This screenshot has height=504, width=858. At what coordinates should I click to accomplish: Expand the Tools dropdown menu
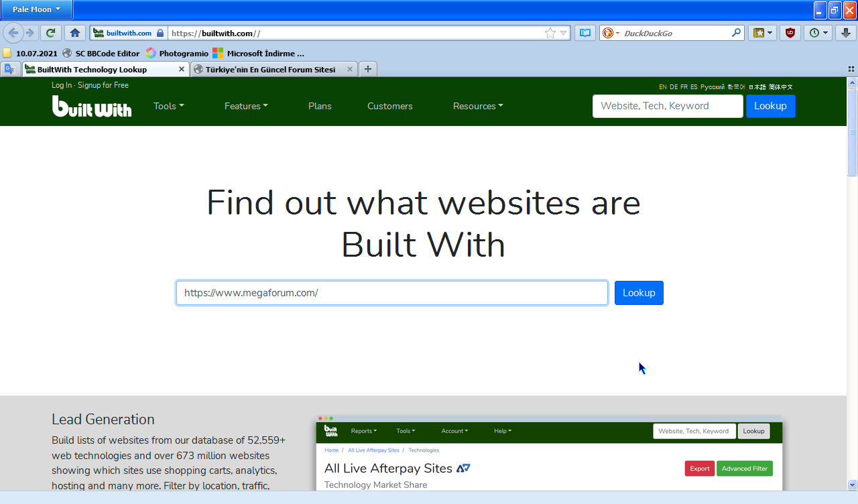168,106
